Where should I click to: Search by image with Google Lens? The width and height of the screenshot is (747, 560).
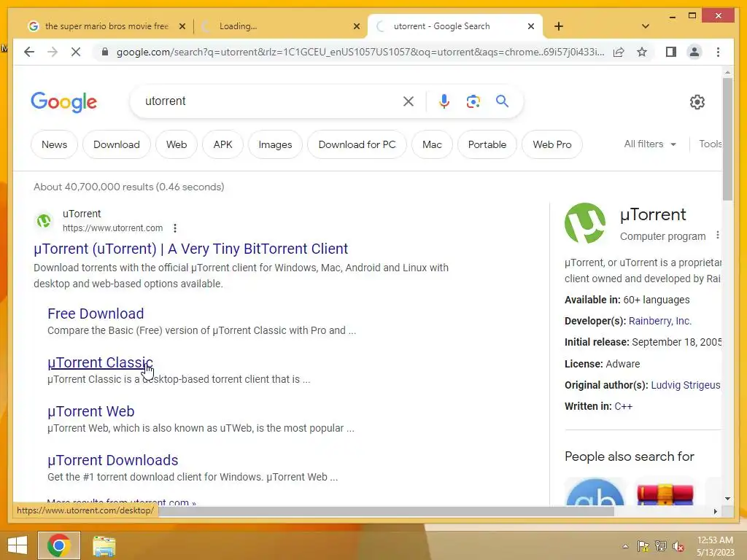coord(473,101)
